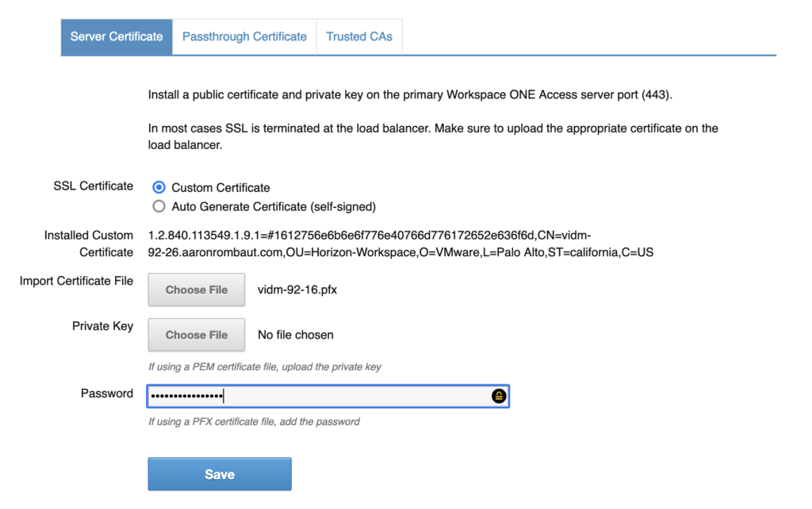Select Auto Generate Certificate (self-signed) option

click(x=159, y=206)
